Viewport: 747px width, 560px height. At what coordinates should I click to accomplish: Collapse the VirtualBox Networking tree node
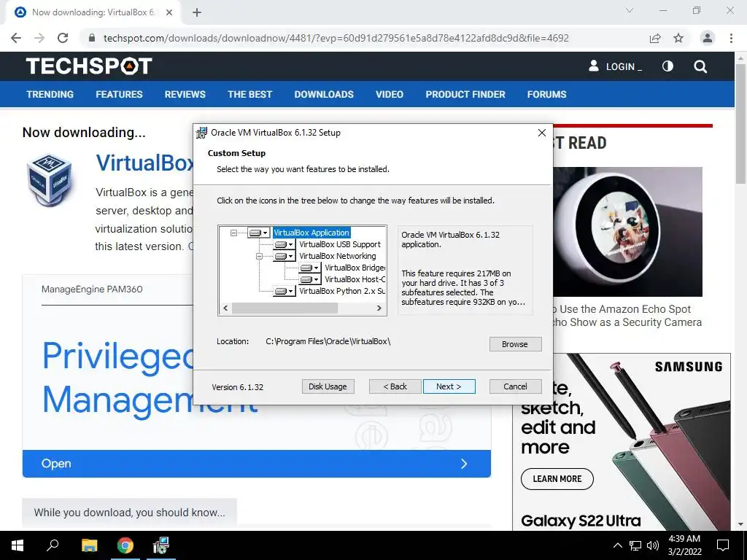tap(259, 256)
